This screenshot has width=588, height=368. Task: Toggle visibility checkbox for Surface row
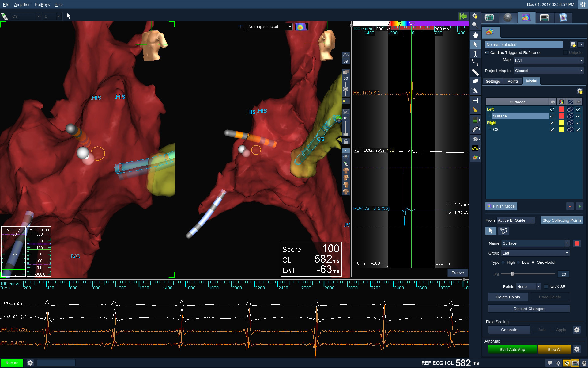coord(552,116)
